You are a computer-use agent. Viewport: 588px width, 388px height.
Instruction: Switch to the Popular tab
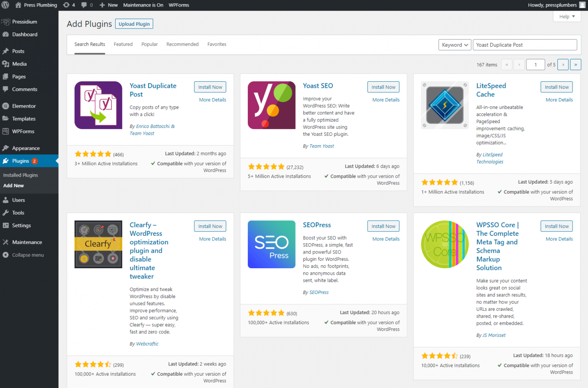[x=149, y=44]
